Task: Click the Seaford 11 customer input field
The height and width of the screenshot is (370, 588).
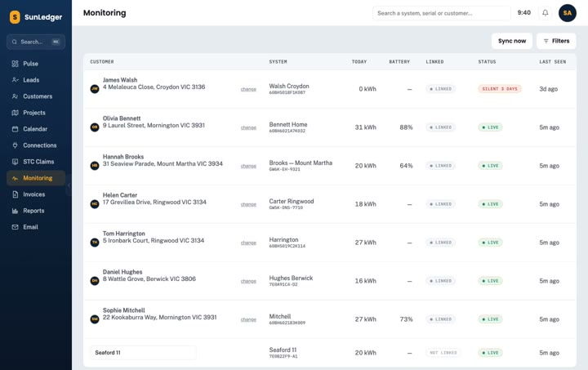Action: pos(143,353)
